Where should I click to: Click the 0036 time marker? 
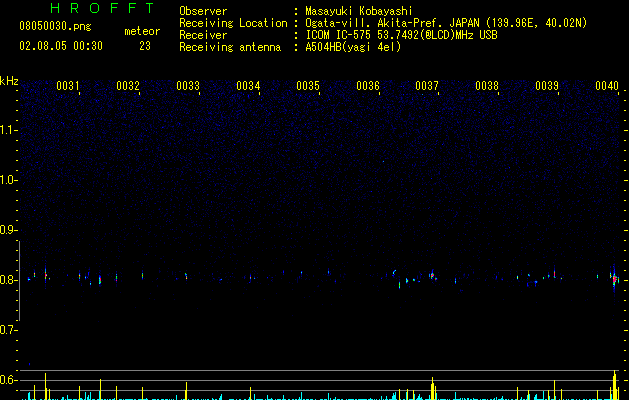368,86
